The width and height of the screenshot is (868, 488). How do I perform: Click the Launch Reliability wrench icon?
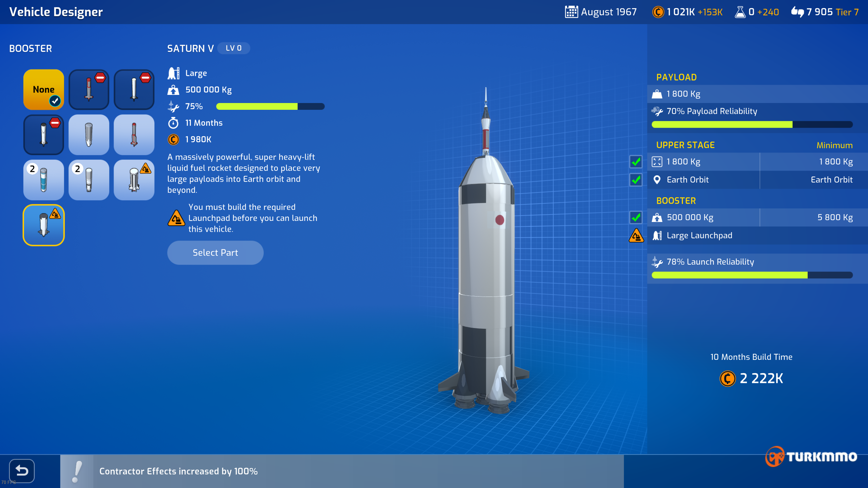[x=657, y=262]
